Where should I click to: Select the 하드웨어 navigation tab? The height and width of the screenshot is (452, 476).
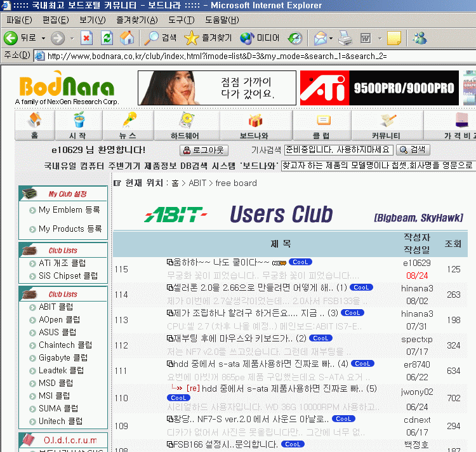pyautogui.click(x=187, y=126)
